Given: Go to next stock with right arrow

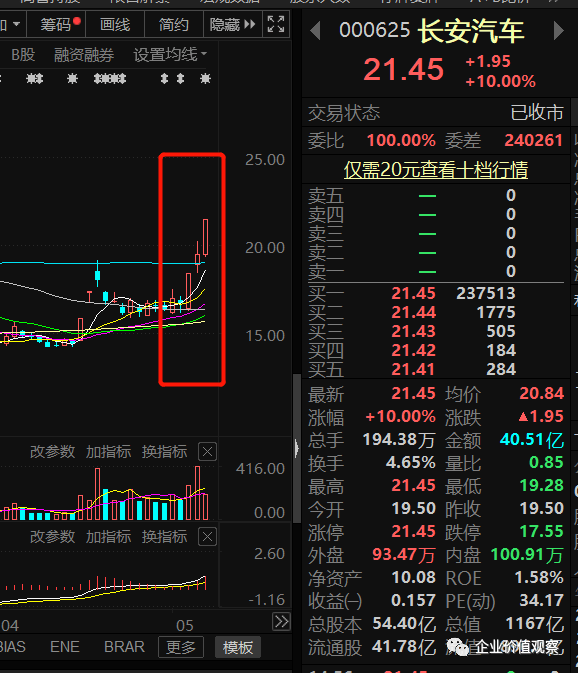Looking at the screenshot, I should (x=558, y=31).
